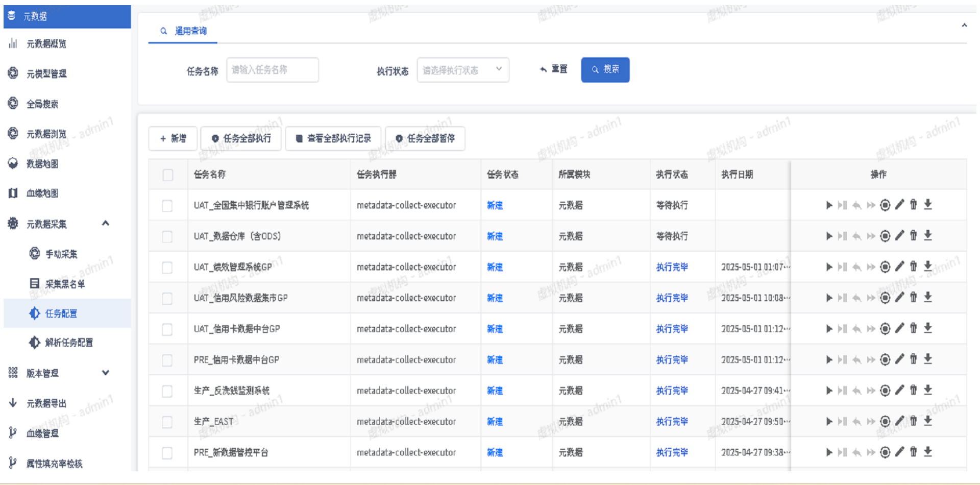Click the 新增 button
The height and width of the screenshot is (485, 980).
173,138
